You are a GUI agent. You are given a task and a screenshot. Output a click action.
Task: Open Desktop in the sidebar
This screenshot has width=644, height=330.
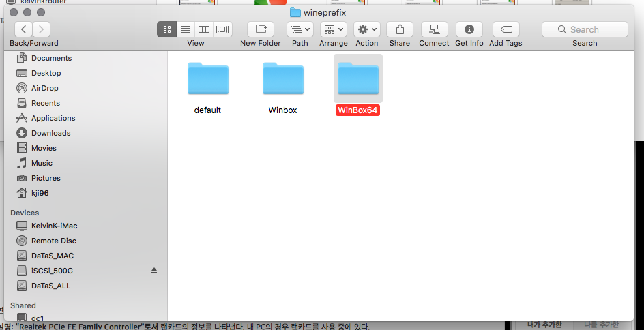click(x=46, y=73)
